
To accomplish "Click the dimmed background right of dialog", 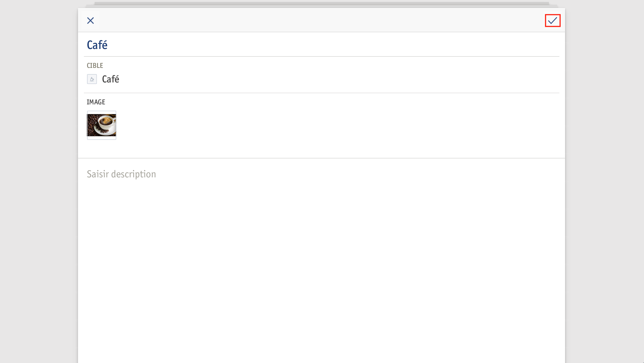I will [x=605, y=181].
